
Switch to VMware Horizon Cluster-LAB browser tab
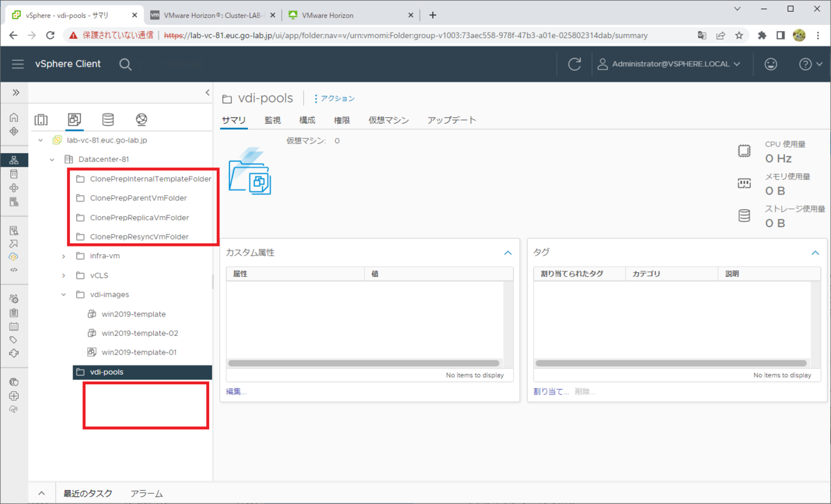[x=213, y=15]
